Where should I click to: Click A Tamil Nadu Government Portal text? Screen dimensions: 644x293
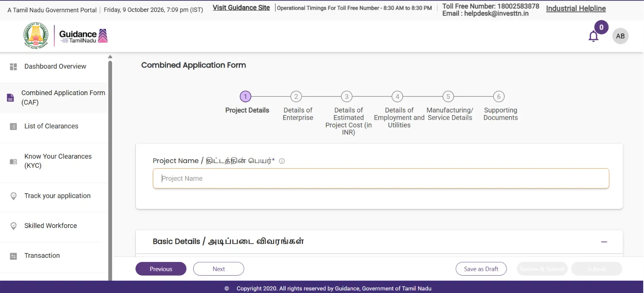point(52,10)
